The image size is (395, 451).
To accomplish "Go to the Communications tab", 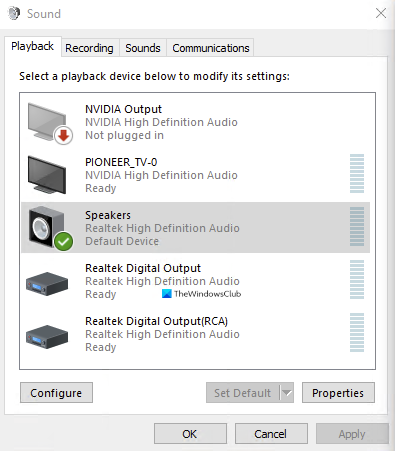I will coord(211,48).
